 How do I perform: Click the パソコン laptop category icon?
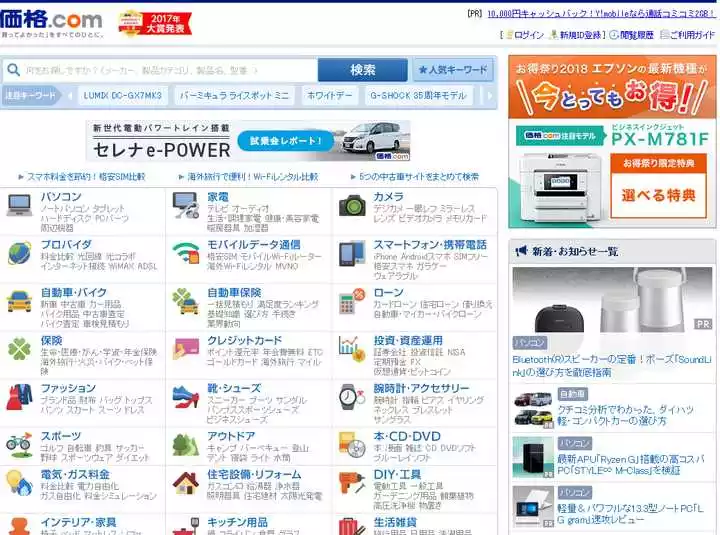[19, 205]
